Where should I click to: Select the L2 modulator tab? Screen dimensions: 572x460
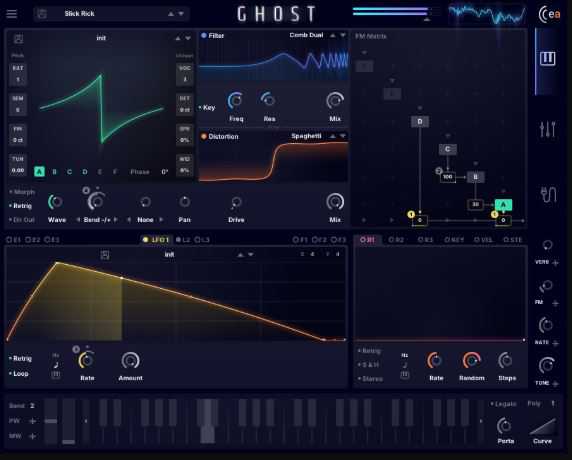pos(183,240)
